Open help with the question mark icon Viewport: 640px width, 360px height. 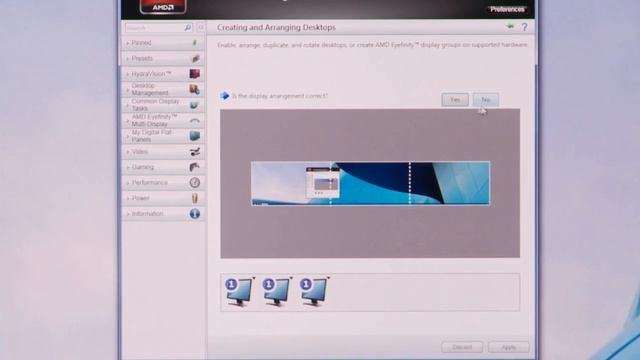tap(524, 27)
